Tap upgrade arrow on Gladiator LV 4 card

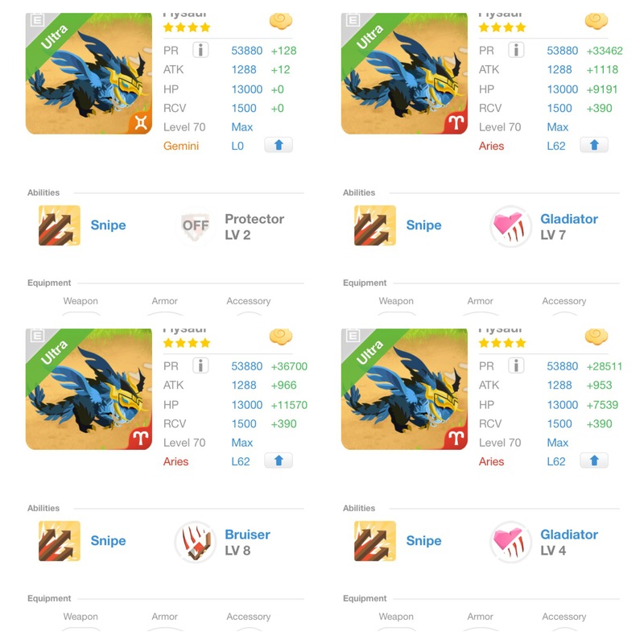pyautogui.click(x=594, y=460)
